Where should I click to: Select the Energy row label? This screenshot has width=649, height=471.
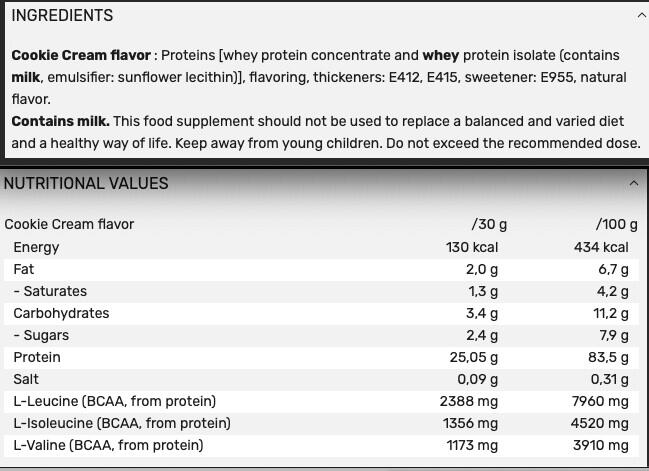pos(36,247)
